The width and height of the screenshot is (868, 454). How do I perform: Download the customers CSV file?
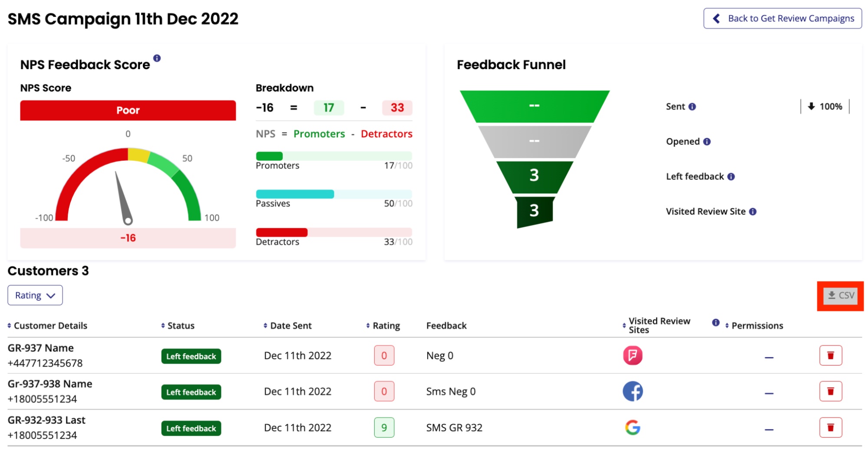841,295
